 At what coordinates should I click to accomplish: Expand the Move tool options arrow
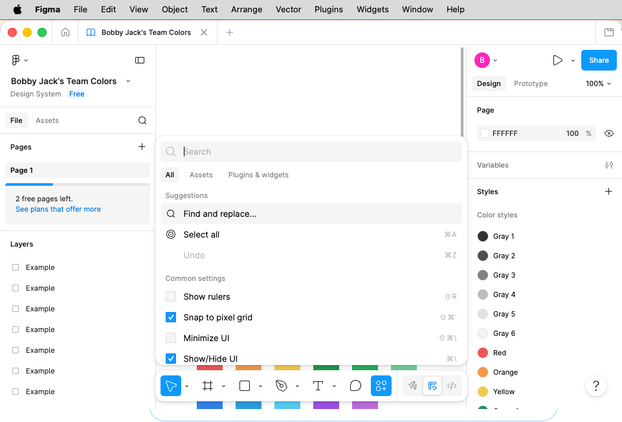[x=186, y=386]
